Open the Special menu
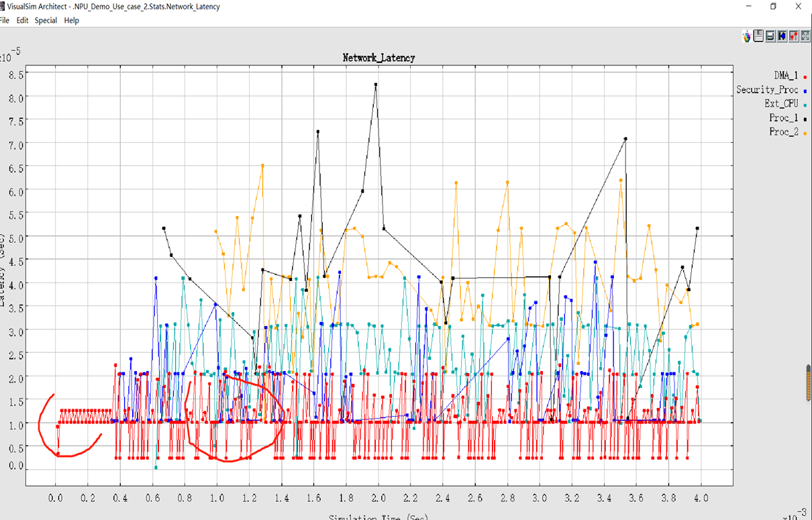The image size is (812, 520). [x=46, y=20]
